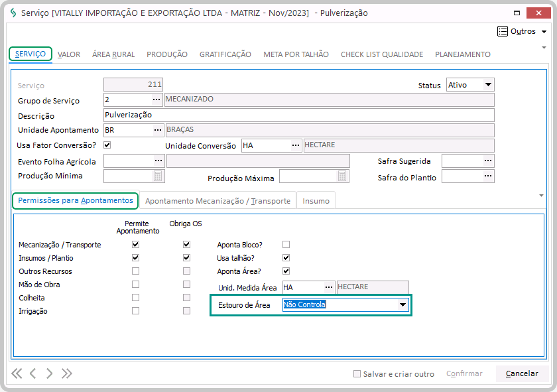
Task: Open the PRODUÇÃO tab
Action: pyautogui.click(x=167, y=54)
